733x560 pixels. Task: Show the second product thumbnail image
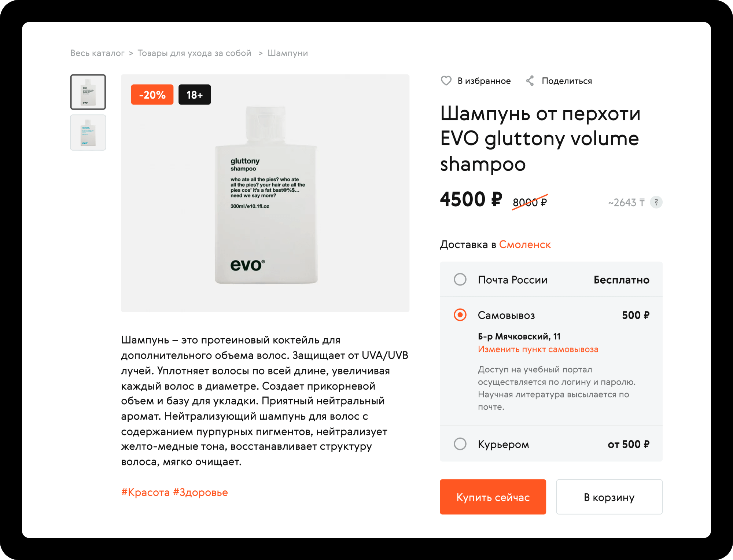click(x=88, y=132)
